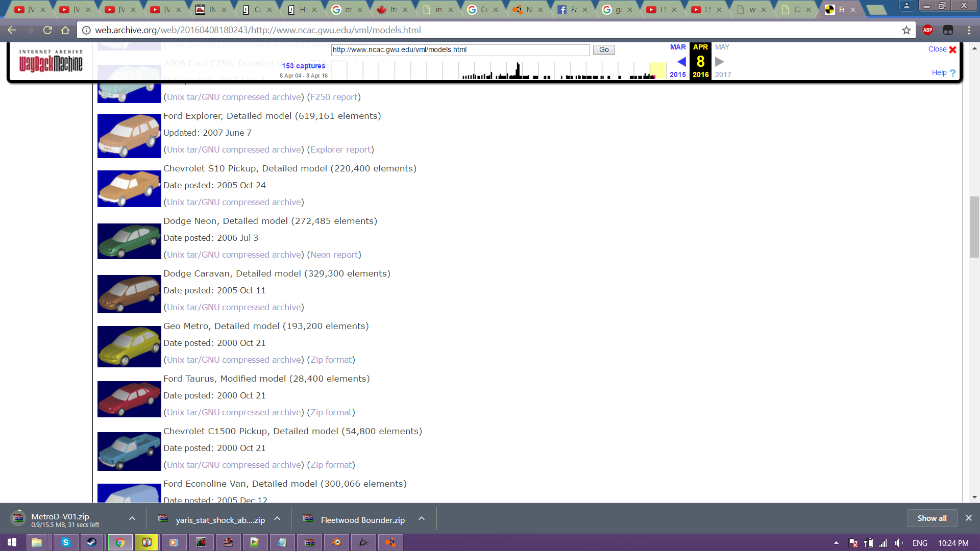Open the Windows Start menu
The image size is (980, 551).
[x=12, y=542]
